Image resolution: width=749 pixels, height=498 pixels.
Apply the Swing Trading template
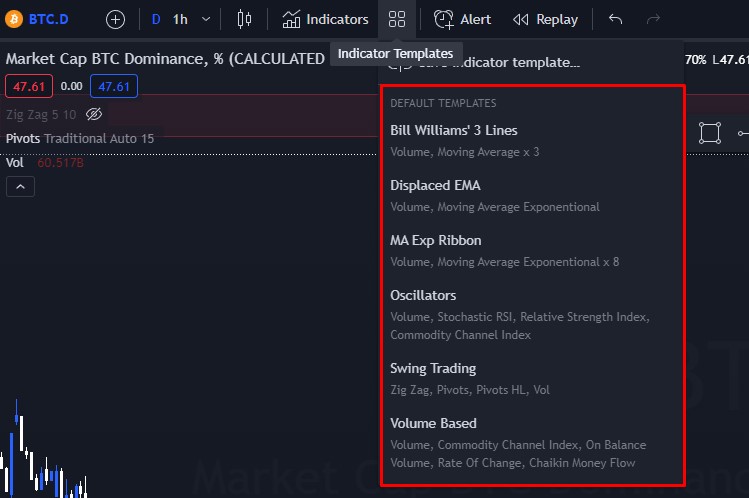(x=533, y=378)
